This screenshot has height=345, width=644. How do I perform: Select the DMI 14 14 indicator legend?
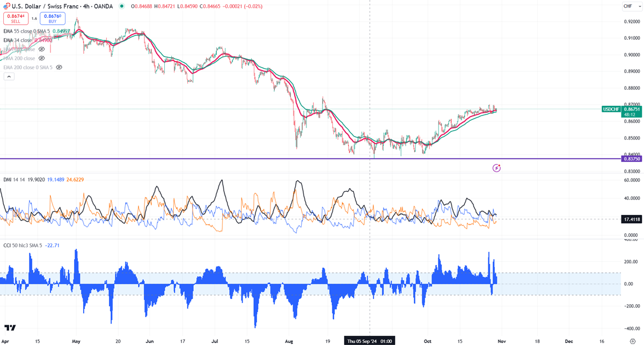14,179
